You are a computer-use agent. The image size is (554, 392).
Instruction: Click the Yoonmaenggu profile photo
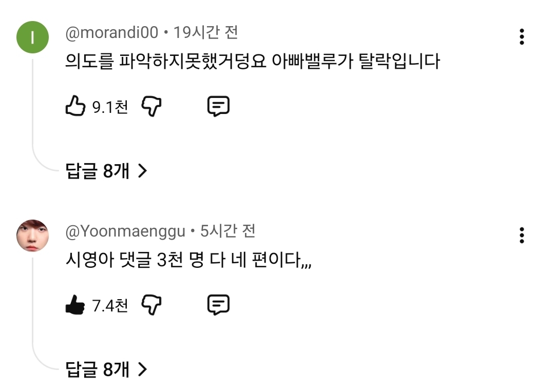click(33, 236)
